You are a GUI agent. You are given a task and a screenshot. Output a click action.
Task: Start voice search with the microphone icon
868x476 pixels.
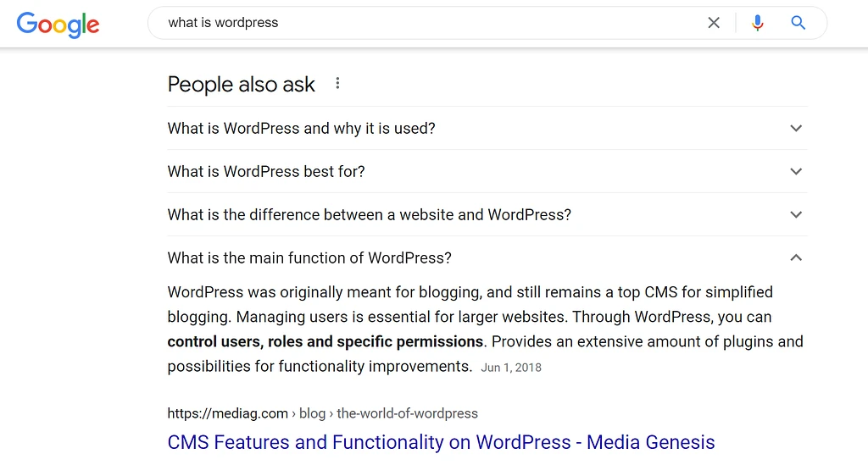pyautogui.click(x=758, y=23)
